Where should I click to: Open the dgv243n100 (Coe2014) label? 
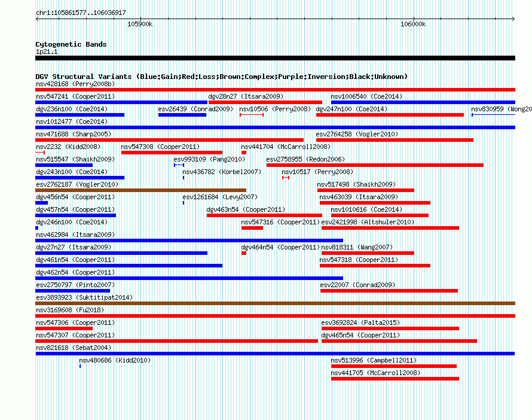point(72,172)
